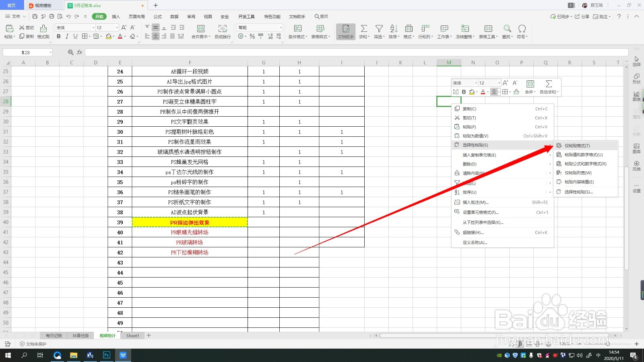The width and height of the screenshot is (644, 362).
Task: Increase font size in the ribbon
Action: 124,27
